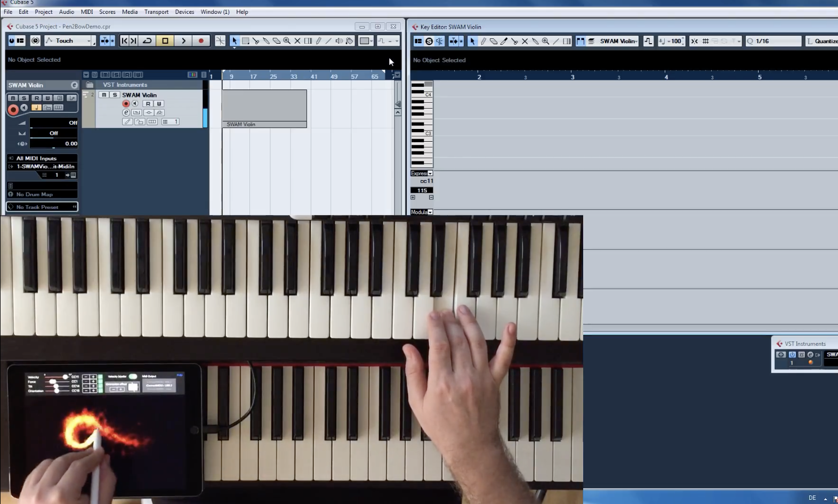Select the Color paint bucket tool
The image size is (838, 504).
tap(349, 40)
